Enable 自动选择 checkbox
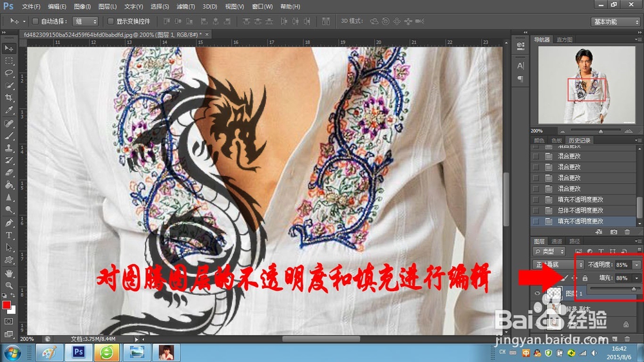Image resolution: width=644 pixels, height=362 pixels. (x=35, y=21)
